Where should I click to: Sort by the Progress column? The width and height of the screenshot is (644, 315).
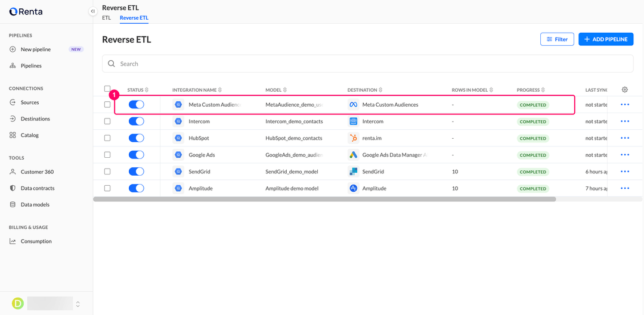(x=531, y=90)
